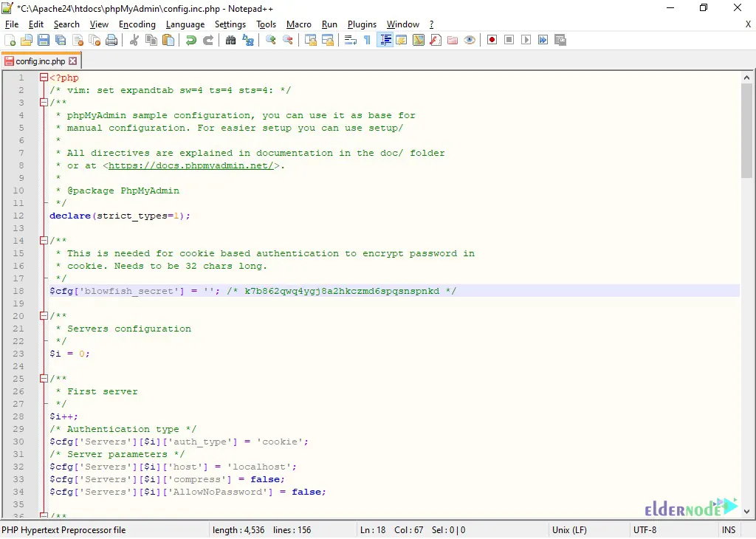Open a new blank document

tap(8, 40)
